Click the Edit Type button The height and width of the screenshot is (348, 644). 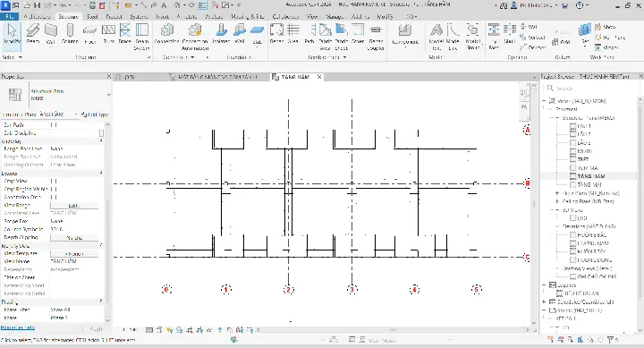(x=95, y=115)
